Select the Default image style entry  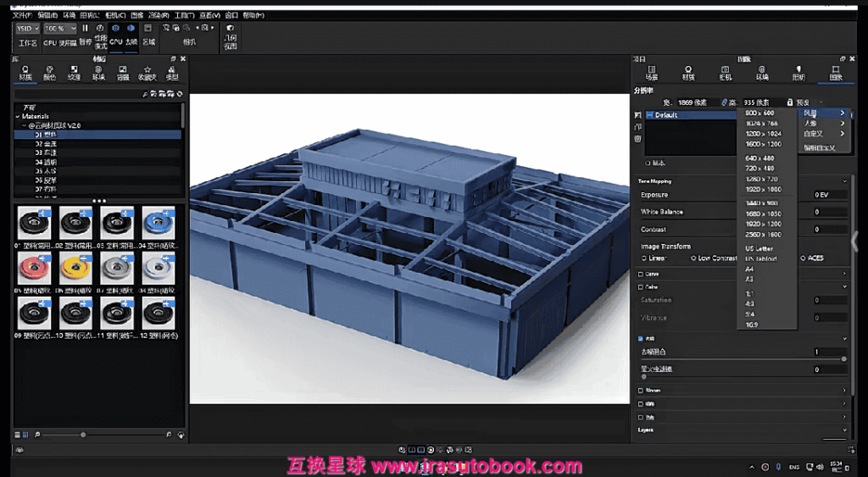pyautogui.click(x=692, y=115)
